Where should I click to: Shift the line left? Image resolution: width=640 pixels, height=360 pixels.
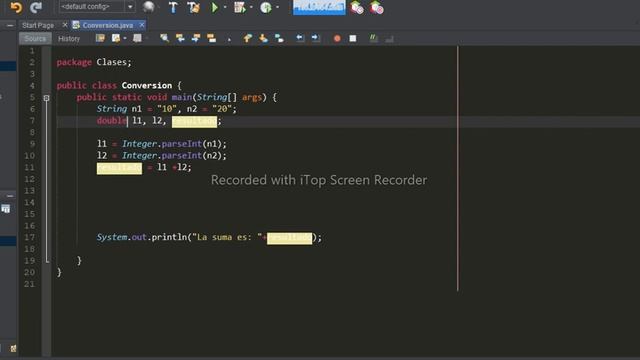[x=300, y=38]
